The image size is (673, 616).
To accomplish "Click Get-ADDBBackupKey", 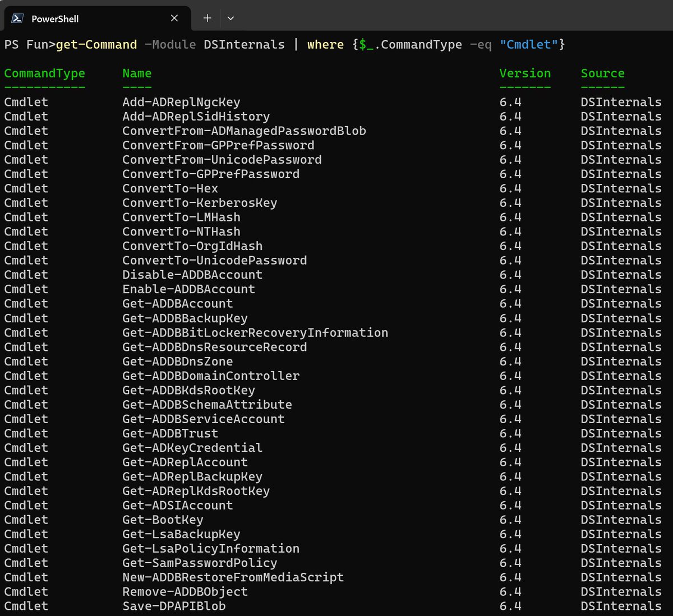I will 185,318.
